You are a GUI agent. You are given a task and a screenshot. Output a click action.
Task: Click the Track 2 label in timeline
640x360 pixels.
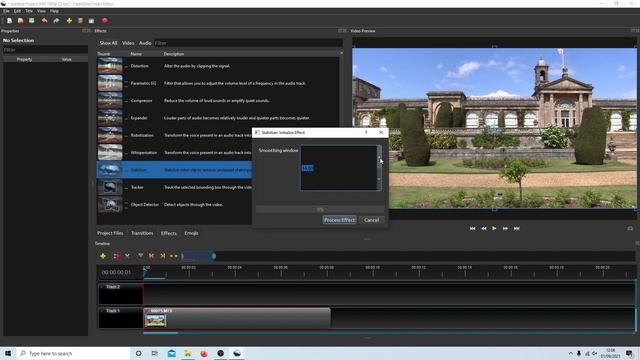(113, 287)
